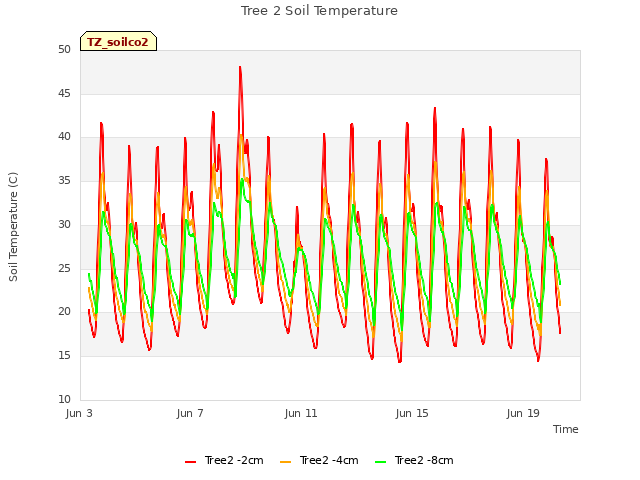Click the orange Tree2 -4cm legend swatch

(286, 462)
